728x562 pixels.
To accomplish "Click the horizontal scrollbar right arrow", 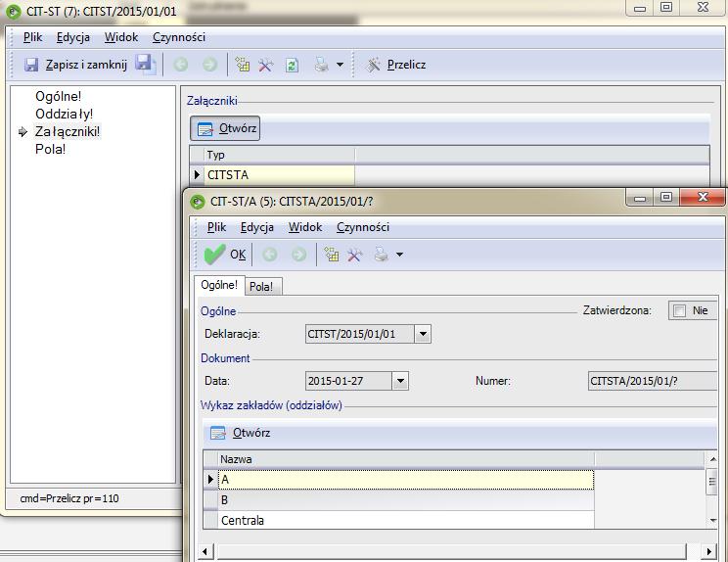I will point(708,552).
